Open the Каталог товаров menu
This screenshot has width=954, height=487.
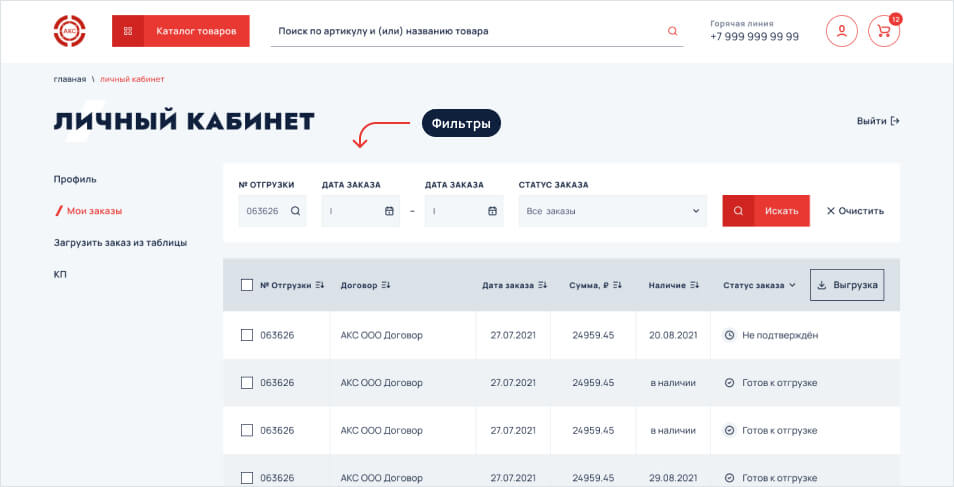(181, 31)
